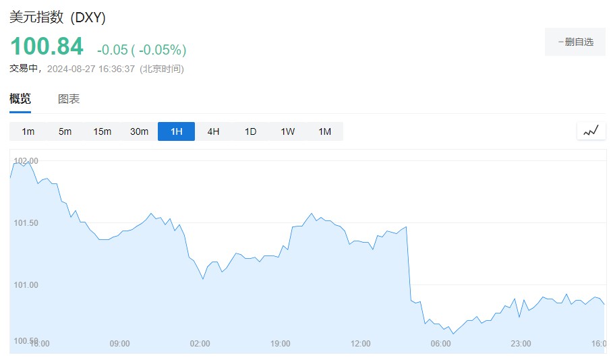Switch to the 概览 tab
This screenshot has width=611, height=364.
tap(20, 99)
